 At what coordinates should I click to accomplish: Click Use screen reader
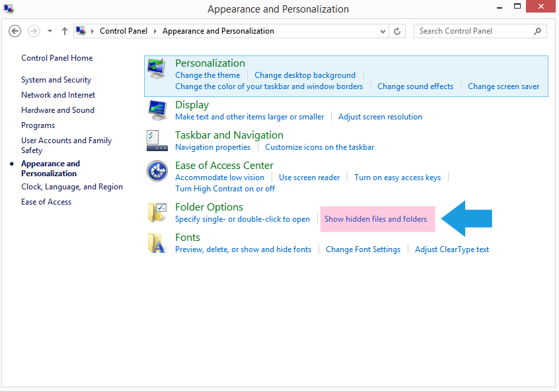click(309, 178)
